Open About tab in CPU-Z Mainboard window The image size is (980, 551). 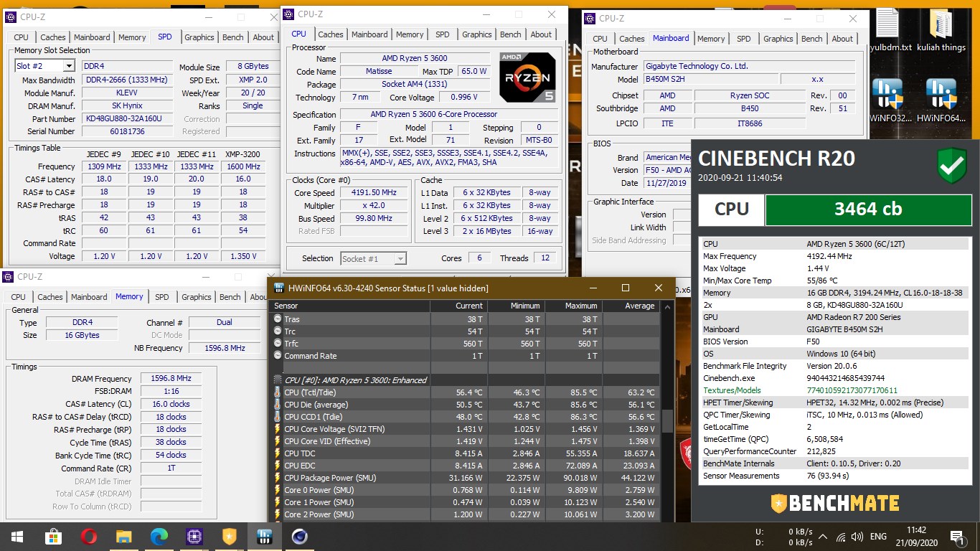coord(843,39)
